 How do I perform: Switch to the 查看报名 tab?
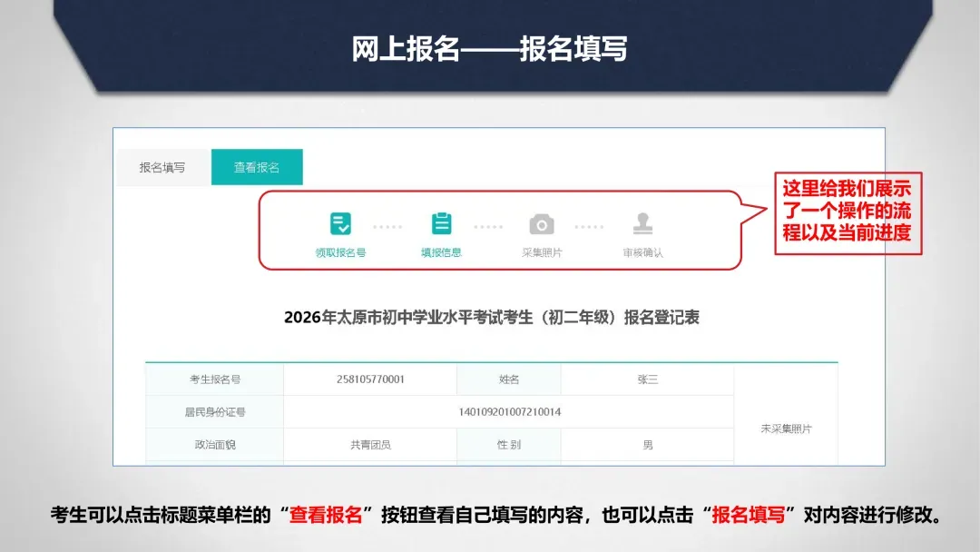pyautogui.click(x=257, y=167)
